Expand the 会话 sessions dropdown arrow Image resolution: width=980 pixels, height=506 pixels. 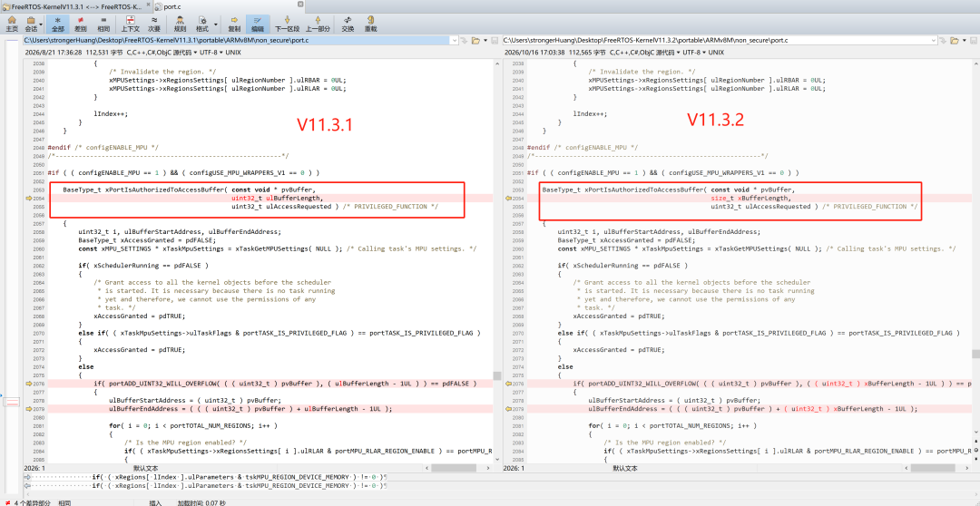click(41, 24)
